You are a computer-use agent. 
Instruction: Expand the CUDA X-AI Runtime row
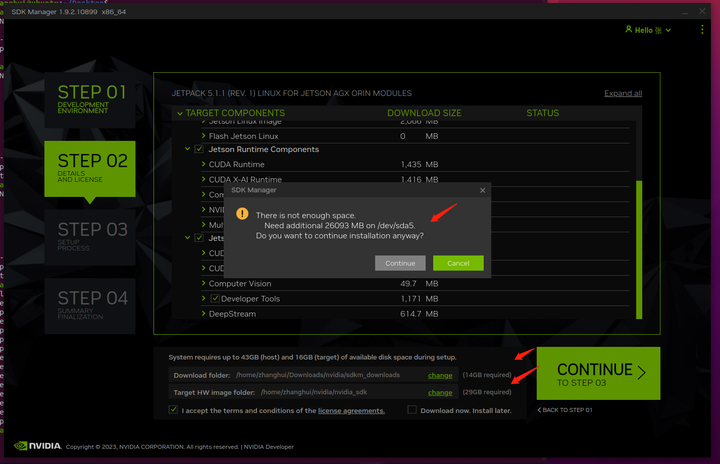203,179
